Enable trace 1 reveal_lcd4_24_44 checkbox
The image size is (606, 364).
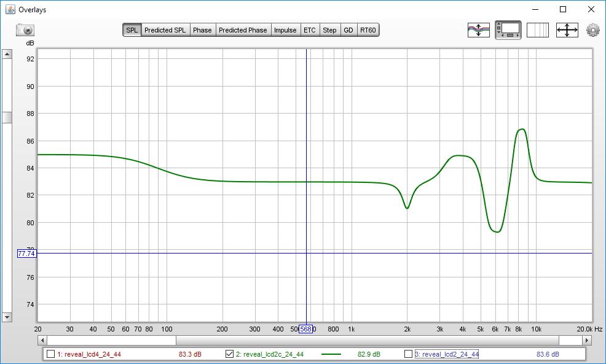(50, 354)
